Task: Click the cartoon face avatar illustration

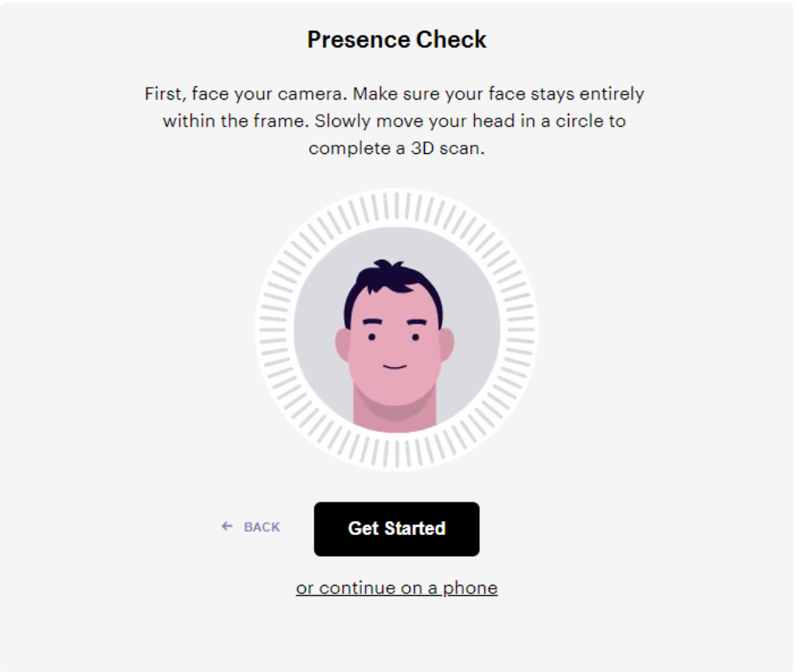Action: pyautogui.click(x=396, y=342)
